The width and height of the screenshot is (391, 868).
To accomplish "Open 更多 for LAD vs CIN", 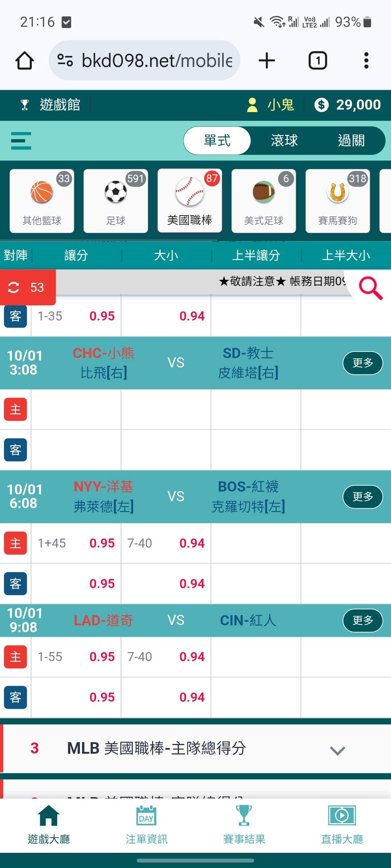I will point(363,620).
